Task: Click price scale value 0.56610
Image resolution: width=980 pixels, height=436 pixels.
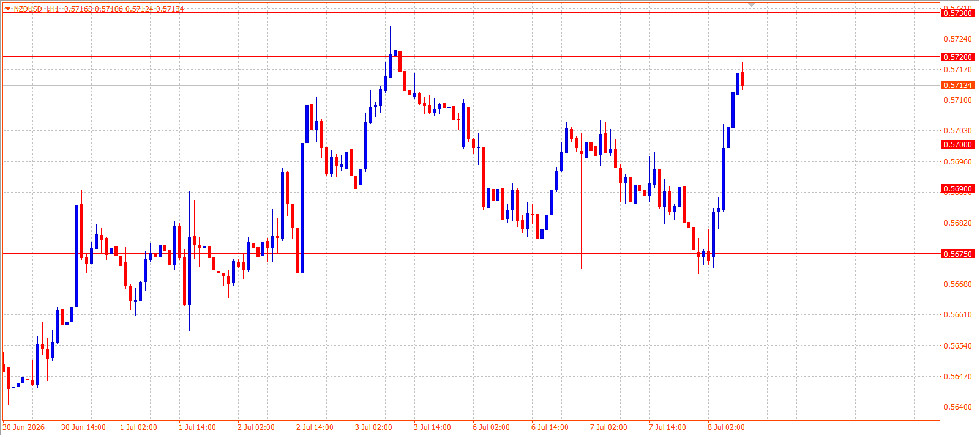Action: coord(958,315)
